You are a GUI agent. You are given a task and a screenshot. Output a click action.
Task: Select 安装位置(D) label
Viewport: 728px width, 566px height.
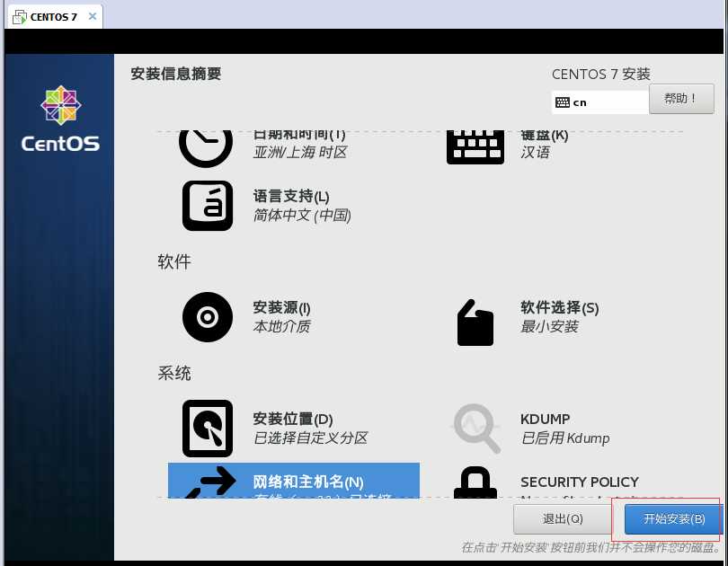point(292,419)
